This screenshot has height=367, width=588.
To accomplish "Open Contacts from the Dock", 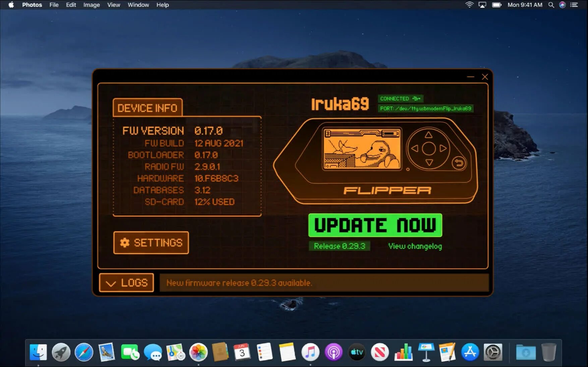I will [220, 352].
